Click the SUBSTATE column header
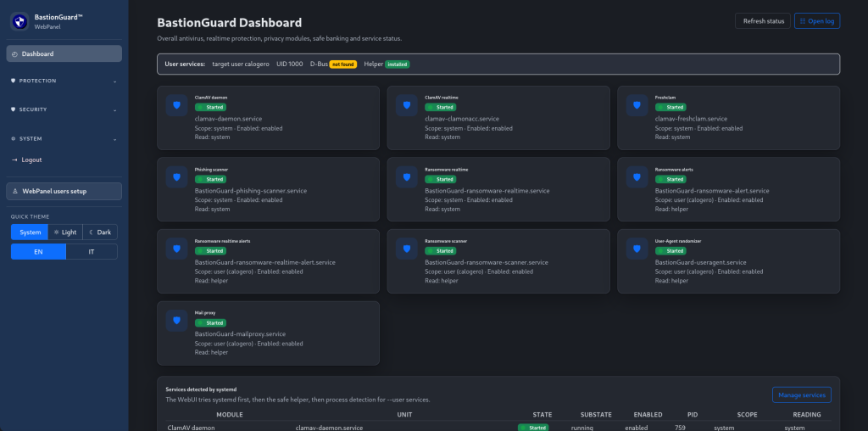 (596, 415)
